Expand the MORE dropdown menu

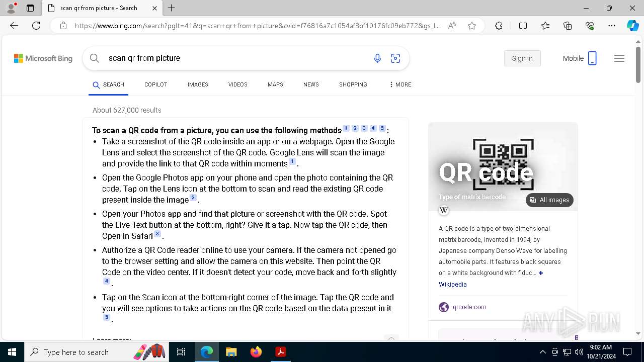click(x=400, y=84)
